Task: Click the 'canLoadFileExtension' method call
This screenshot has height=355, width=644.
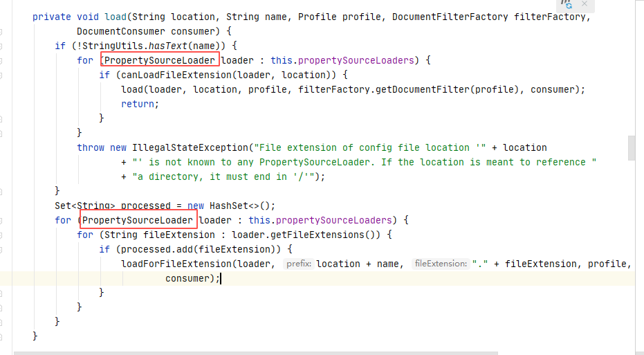Action: 176,75
